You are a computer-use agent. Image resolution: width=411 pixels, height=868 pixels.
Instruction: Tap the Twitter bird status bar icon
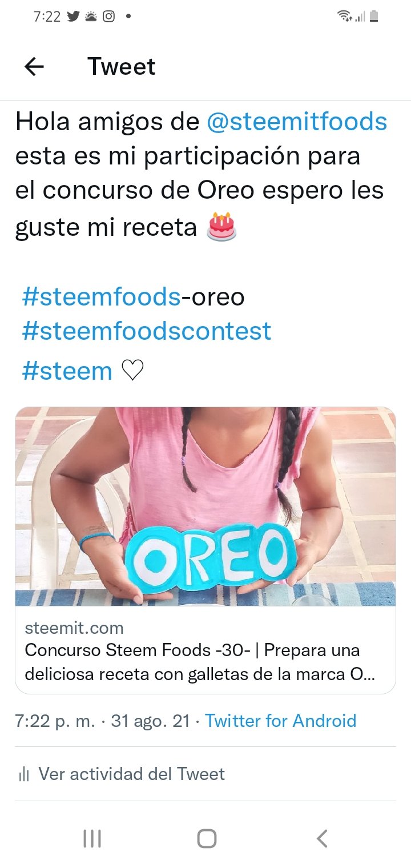coord(73,17)
